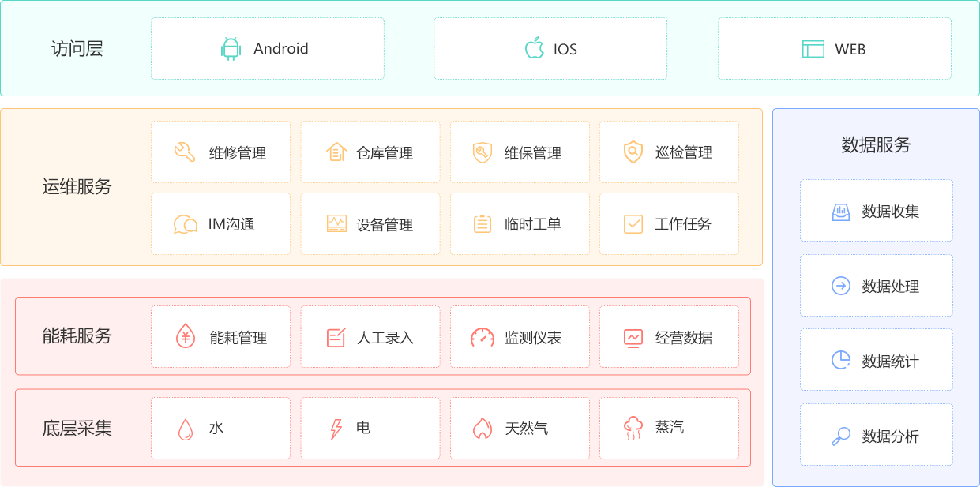Open the 工作任务 card
This screenshot has height=487, width=980.
click(x=669, y=224)
